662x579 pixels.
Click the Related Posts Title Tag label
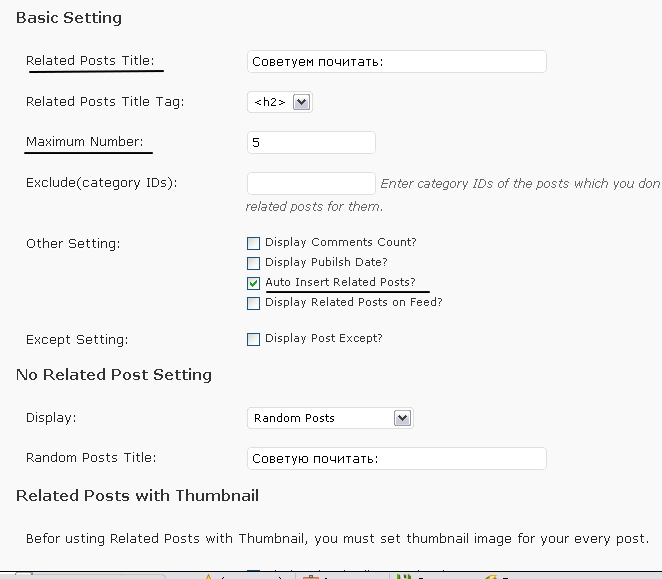tap(105, 102)
